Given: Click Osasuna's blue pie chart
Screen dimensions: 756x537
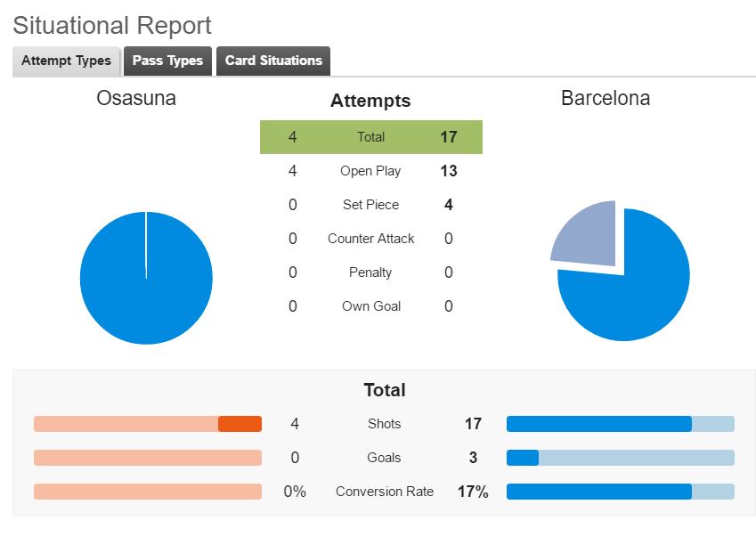Looking at the screenshot, I should click(x=146, y=278).
